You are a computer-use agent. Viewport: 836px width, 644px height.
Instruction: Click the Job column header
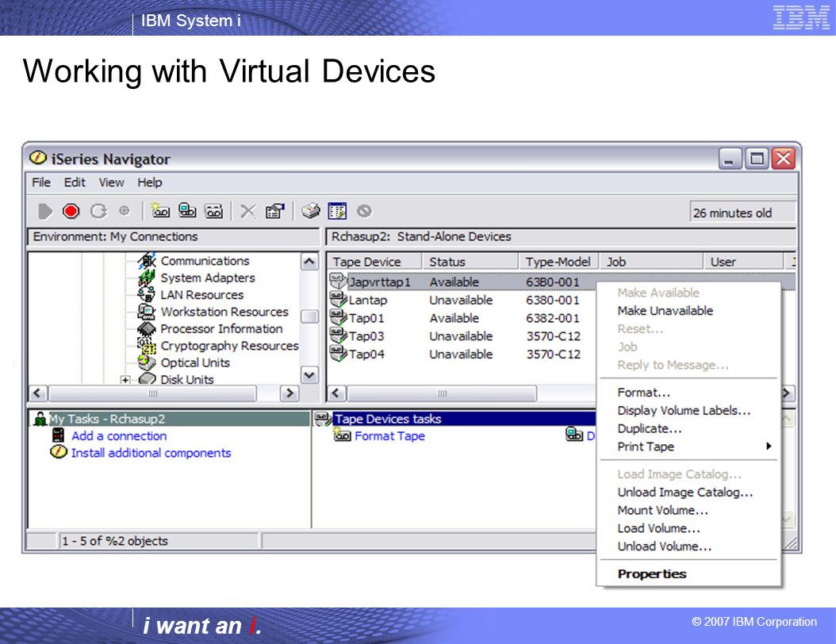[x=651, y=262]
